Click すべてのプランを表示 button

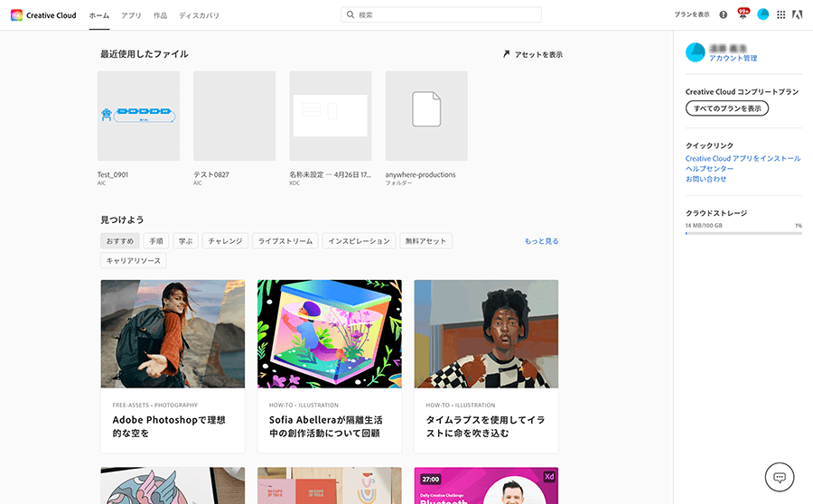point(727,108)
